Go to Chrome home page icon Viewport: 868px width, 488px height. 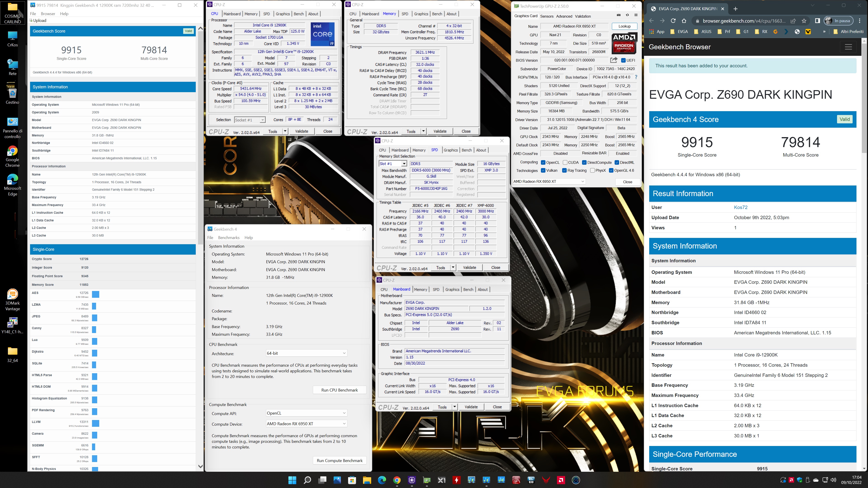tap(684, 21)
